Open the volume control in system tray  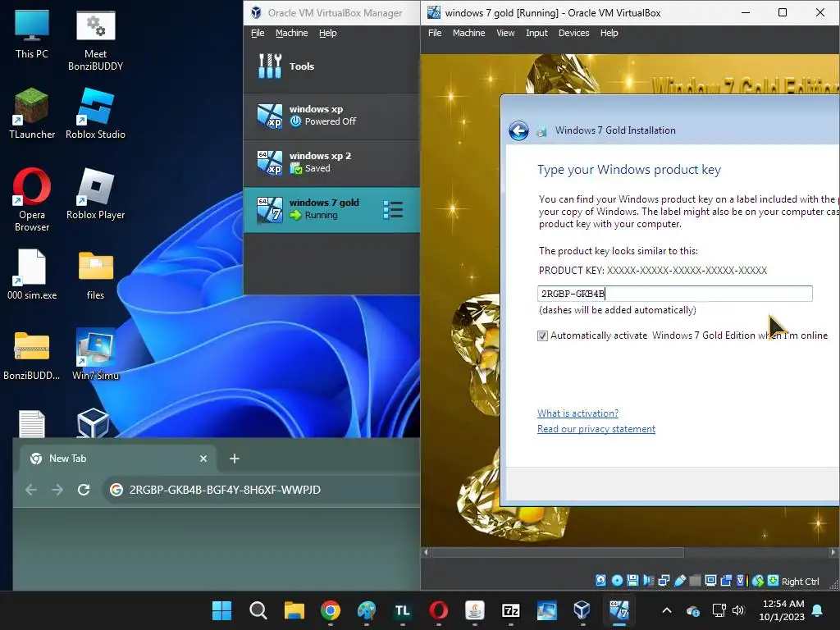pyautogui.click(x=738, y=610)
